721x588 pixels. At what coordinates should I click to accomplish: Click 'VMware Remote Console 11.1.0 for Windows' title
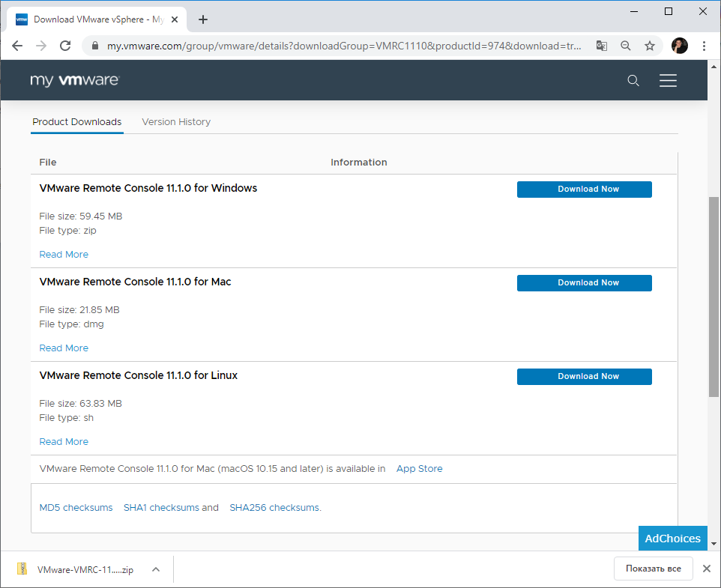(148, 188)
